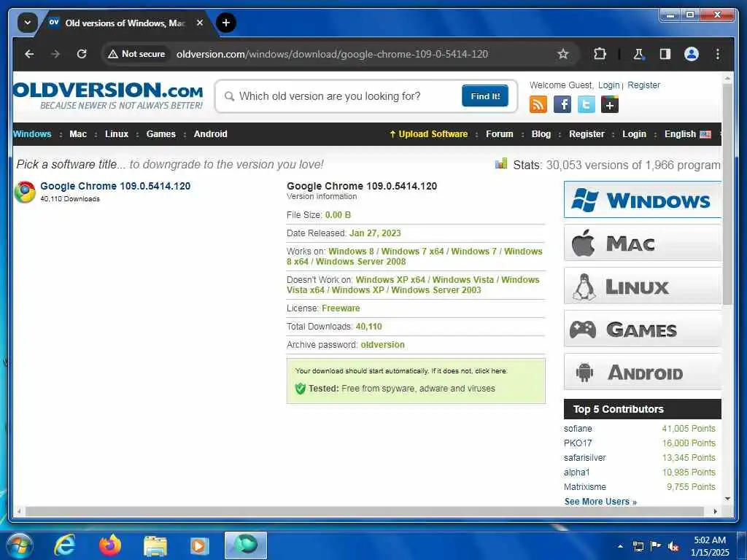This screenshot has height=560, width=747.
Task: Click the Google Chrome logo icon
Action: point(25,192)
